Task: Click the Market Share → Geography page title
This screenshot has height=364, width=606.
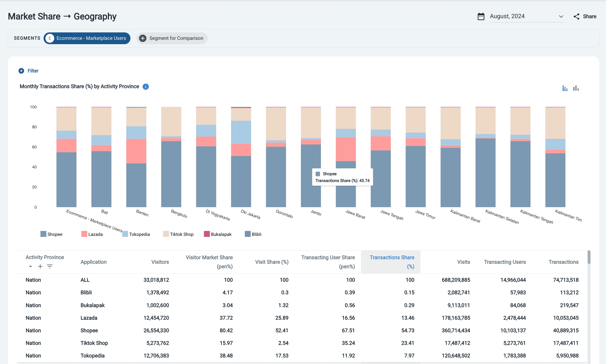Action: [x=62, y=17]
